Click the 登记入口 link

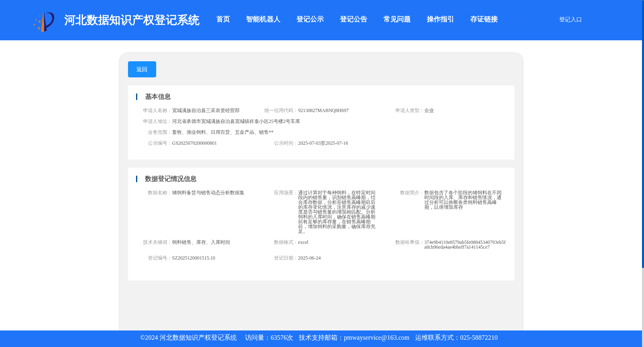pyautogui.click(x=570, y=19)
